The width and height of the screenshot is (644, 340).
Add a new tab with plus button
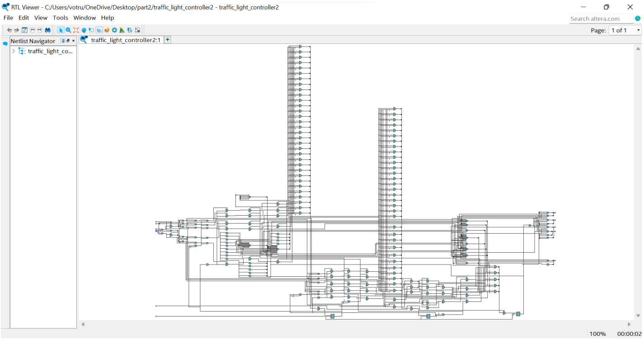coord(167,40)
